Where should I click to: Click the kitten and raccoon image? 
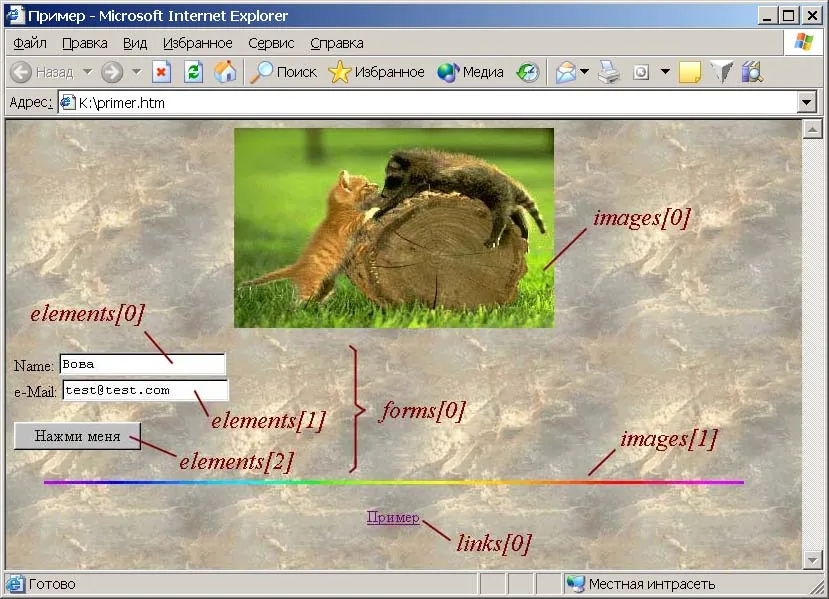pyautogui.click(x=394, y=228)
